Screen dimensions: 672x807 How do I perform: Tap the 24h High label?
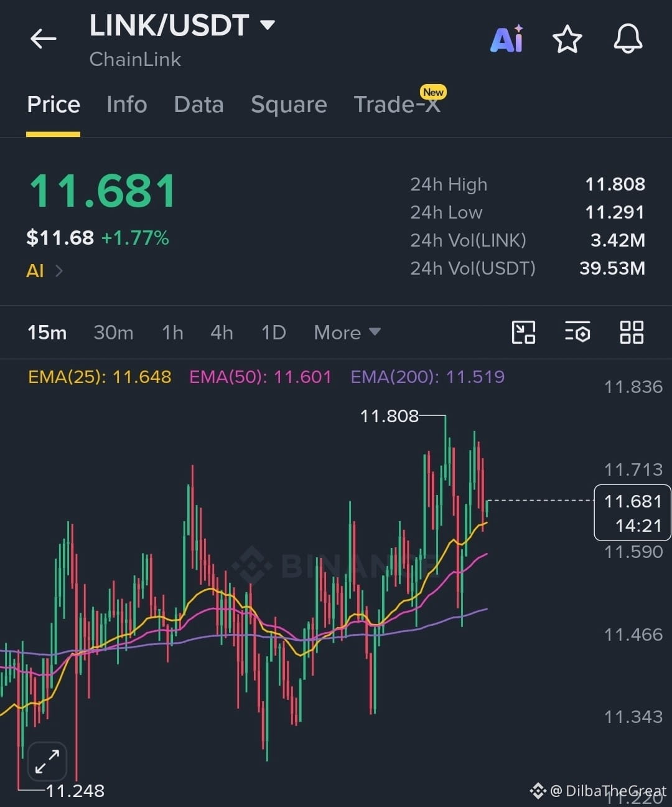[449, 185]
